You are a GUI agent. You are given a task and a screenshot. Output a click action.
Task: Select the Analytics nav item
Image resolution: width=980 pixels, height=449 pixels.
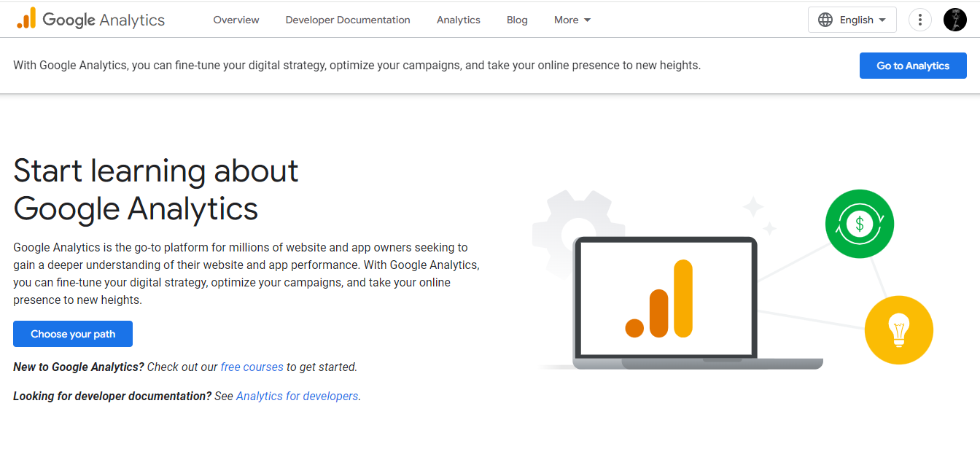[x=459, y=20]
